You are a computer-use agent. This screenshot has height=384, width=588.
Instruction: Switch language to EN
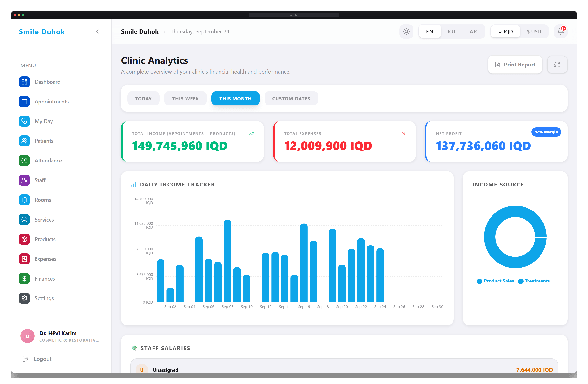click(x=430, y=32)
